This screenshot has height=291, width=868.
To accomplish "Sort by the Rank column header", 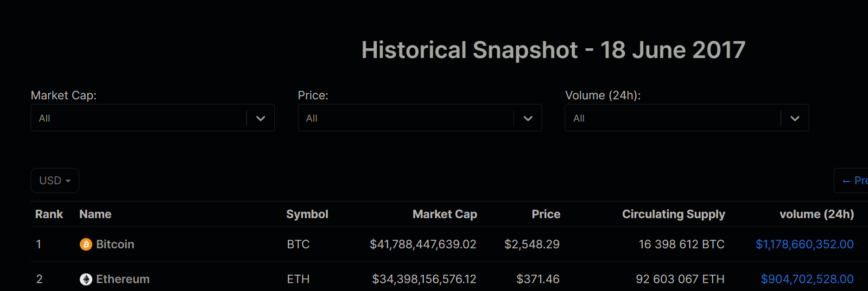I will point(49,214).
